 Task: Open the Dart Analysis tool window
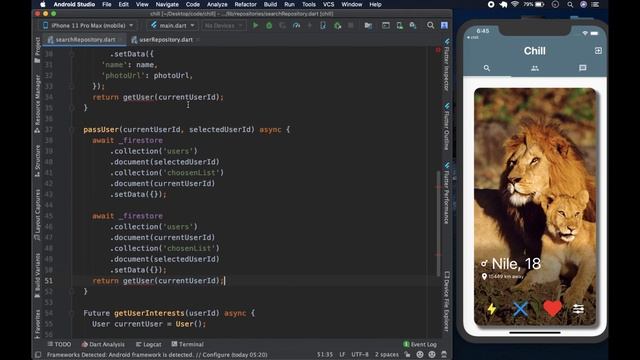[103, 344]
